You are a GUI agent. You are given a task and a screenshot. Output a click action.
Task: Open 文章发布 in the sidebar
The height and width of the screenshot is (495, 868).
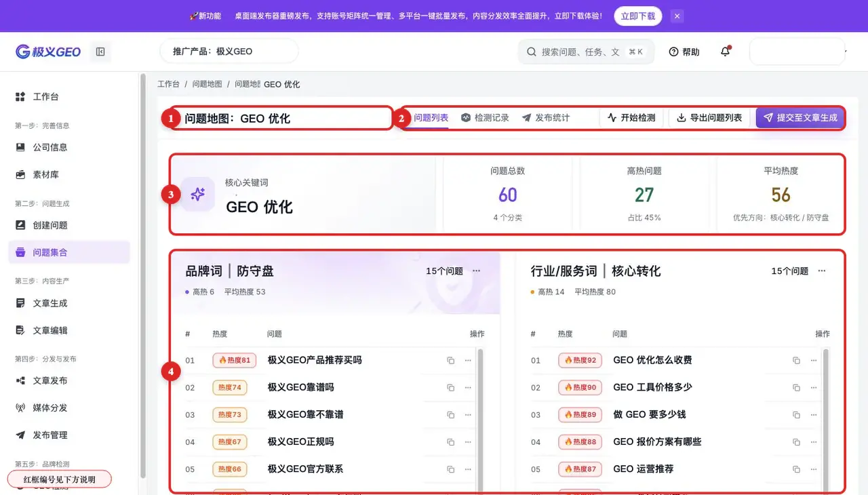click(69, 380)
